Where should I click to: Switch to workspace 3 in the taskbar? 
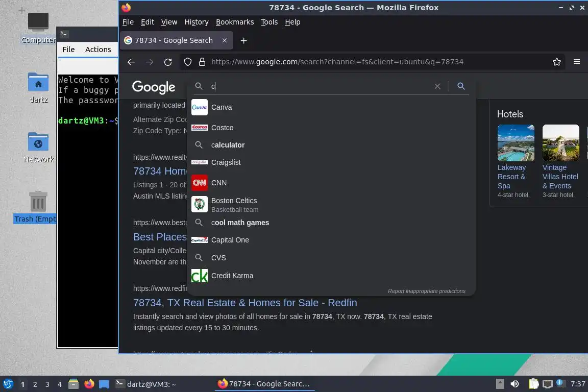pos(47,384)
